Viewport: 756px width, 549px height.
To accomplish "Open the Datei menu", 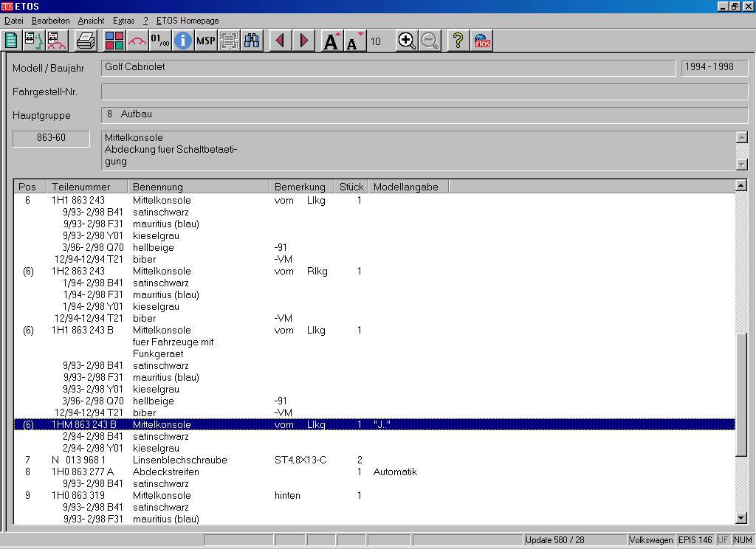I will tap(14, 21).
